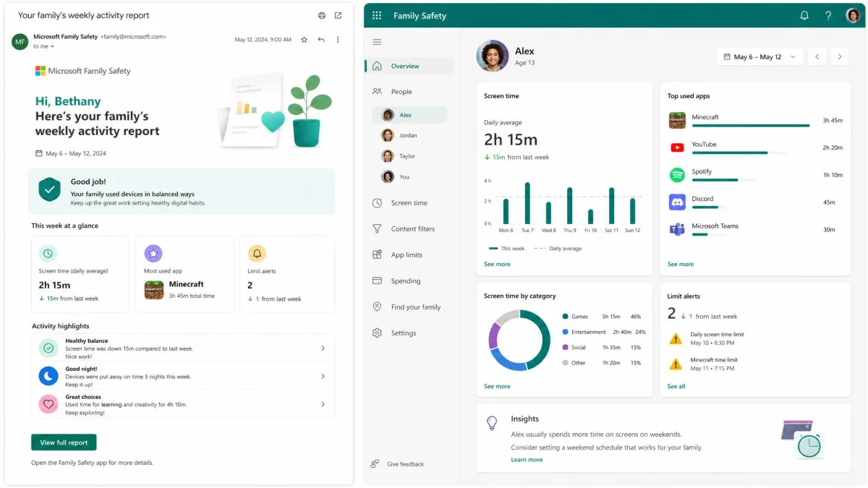
Task: Click the Good job shield checkmark icon
Action: click(x=49, y=190)
